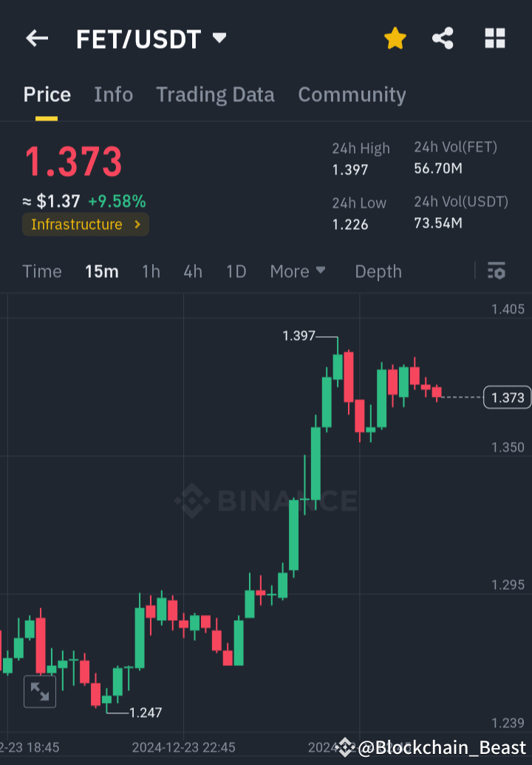Switch chart to 1D interval
Screen dimensions: 532x765
pyautogui.click(x=236, y=271)
